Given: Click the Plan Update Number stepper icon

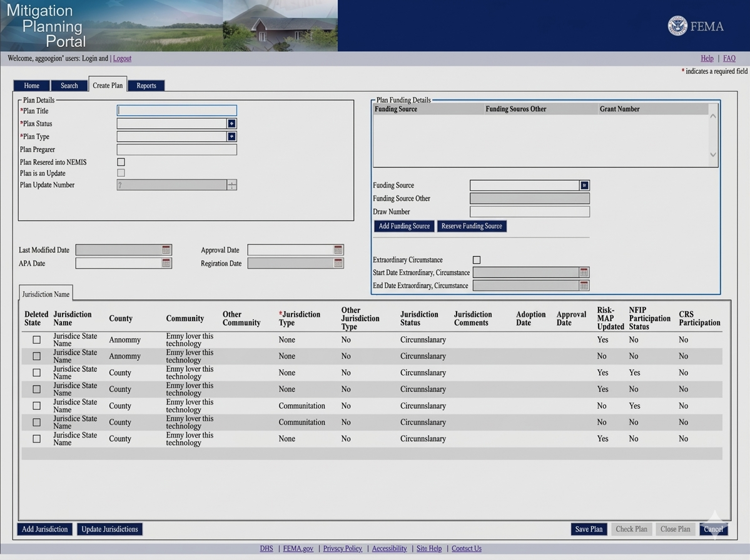Looking at the screenshot, I should point(231,185).
